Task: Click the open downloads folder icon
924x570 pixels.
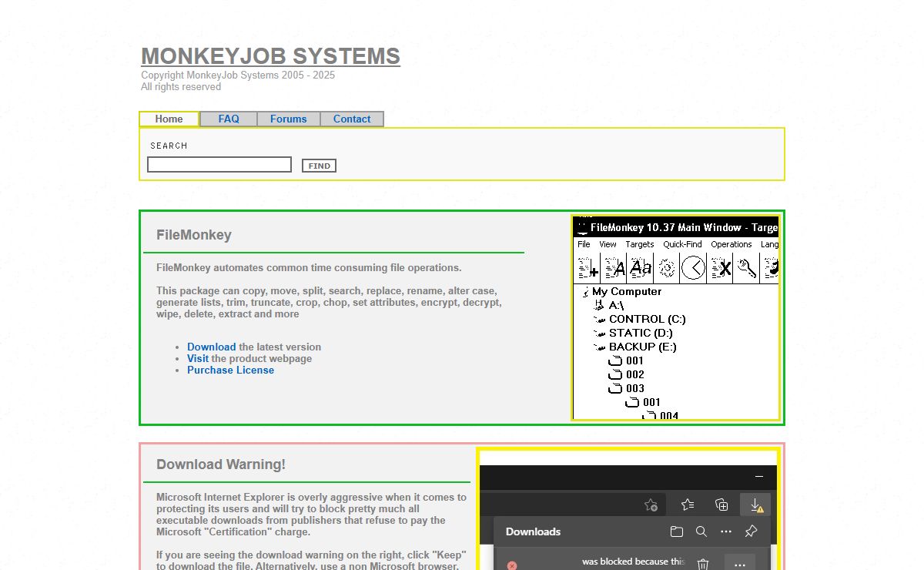Action: (x=676, y=531)
